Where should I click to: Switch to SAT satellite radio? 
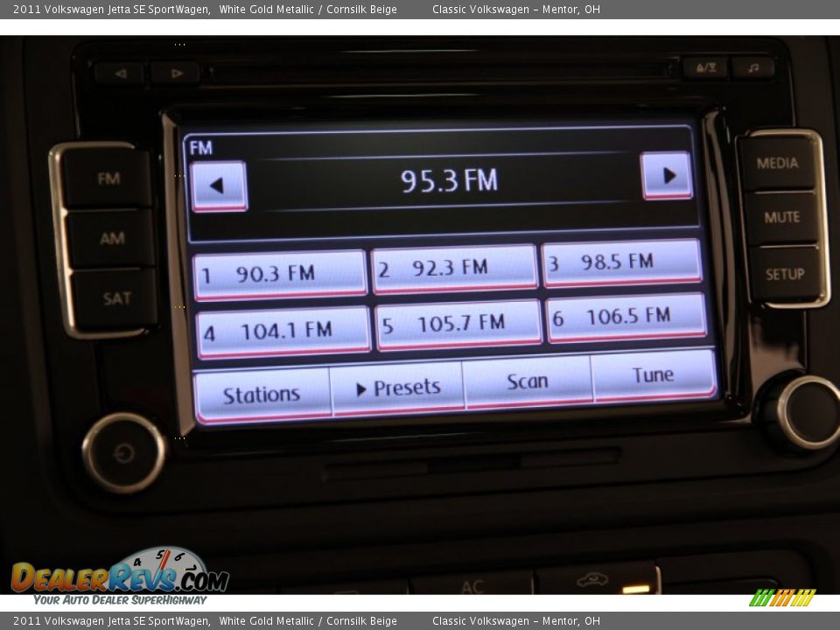pyautogui.click(x=116, y=298)
